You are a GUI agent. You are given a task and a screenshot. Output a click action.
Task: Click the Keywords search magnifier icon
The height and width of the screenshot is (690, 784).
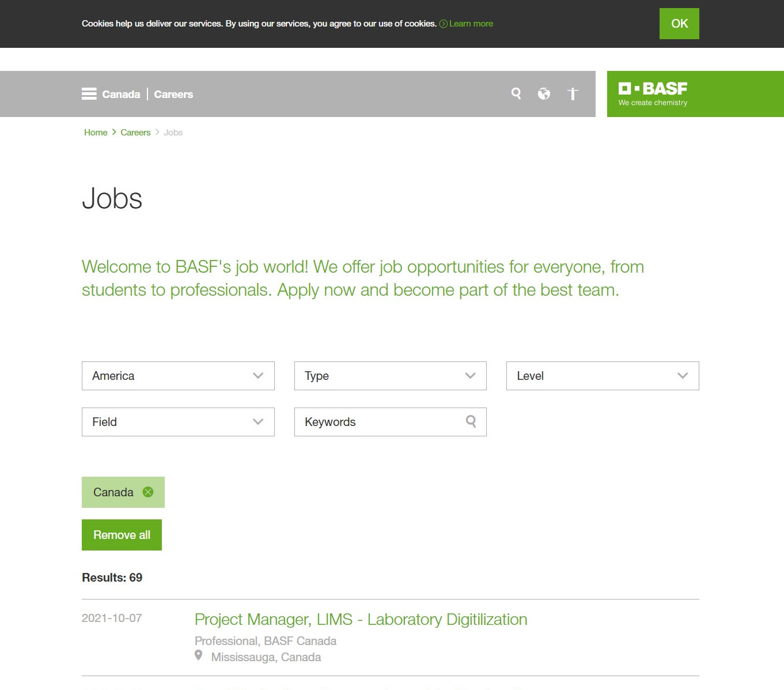tap(471, 421)
